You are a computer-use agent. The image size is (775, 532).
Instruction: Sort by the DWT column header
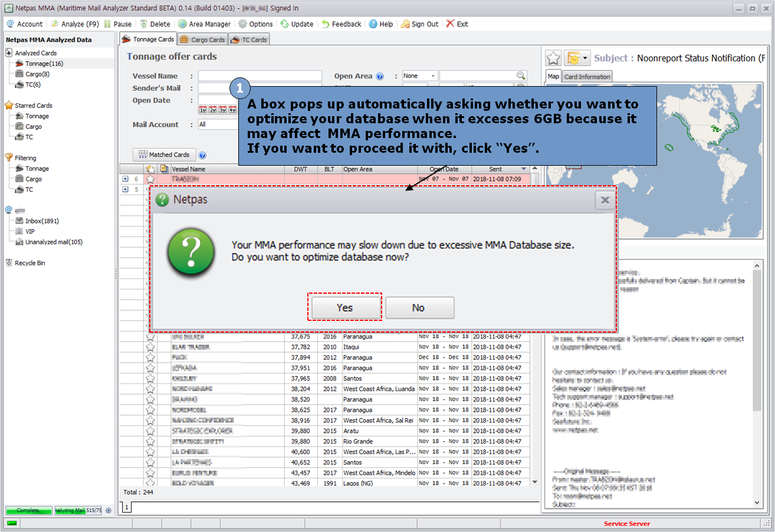click(x=301, y=169)
